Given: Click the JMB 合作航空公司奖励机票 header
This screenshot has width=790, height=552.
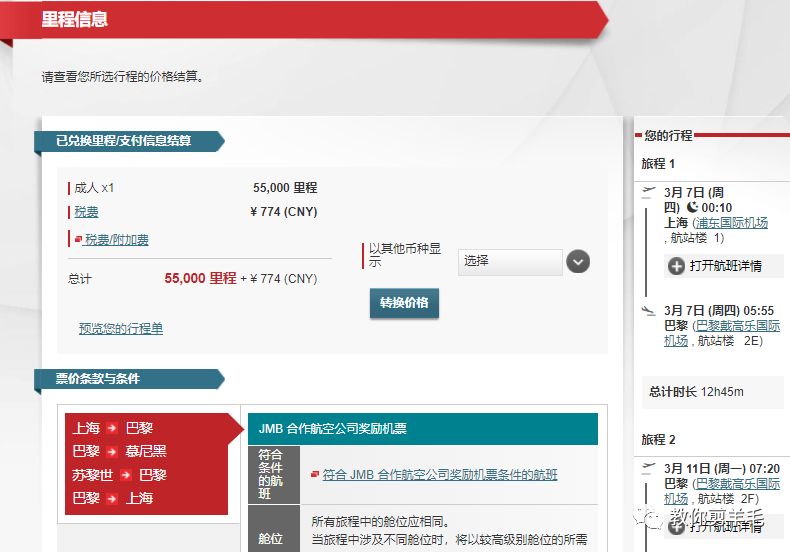Looking at the screenshot, I should 423,429.
